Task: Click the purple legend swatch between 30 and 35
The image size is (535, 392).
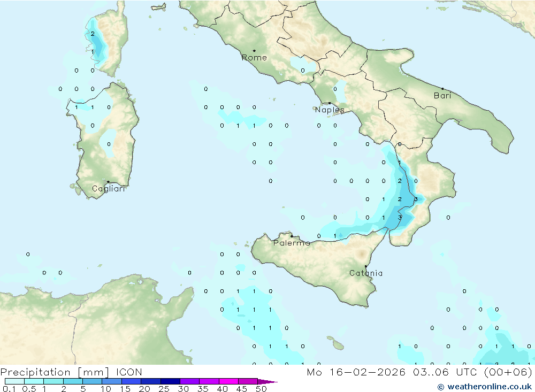Action: [189, 381]
